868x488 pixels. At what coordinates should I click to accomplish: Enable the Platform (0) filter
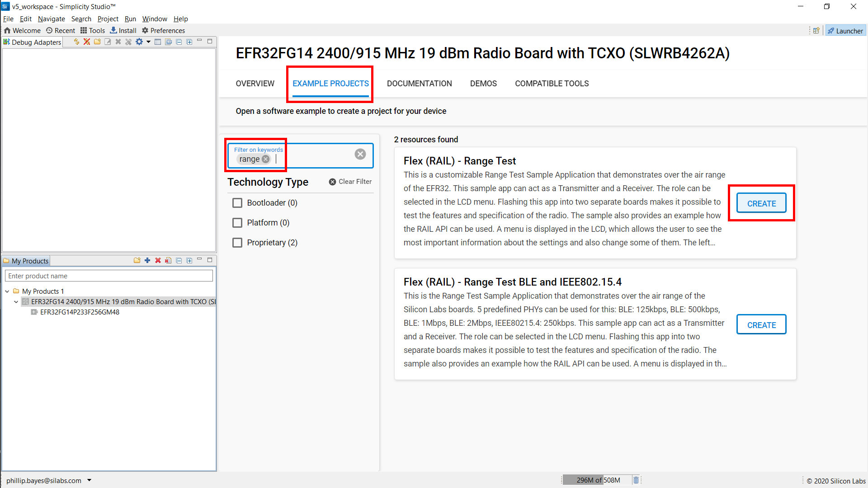237,223
